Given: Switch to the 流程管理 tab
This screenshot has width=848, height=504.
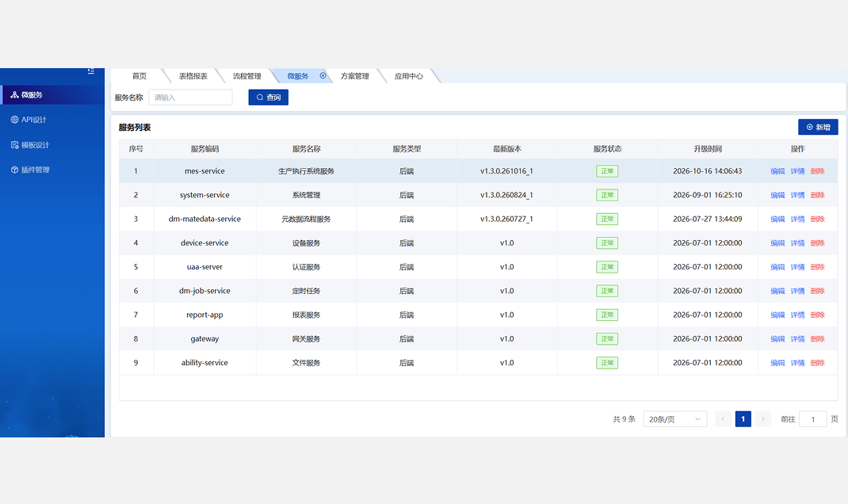Looking at the screenshot, I should coord(247,76).
